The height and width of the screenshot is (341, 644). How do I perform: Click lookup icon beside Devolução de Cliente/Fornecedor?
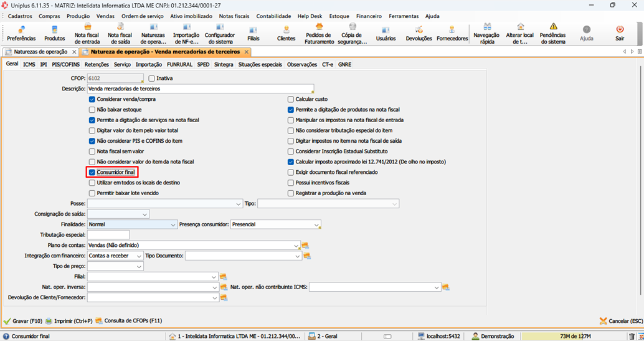click(224, 297)
